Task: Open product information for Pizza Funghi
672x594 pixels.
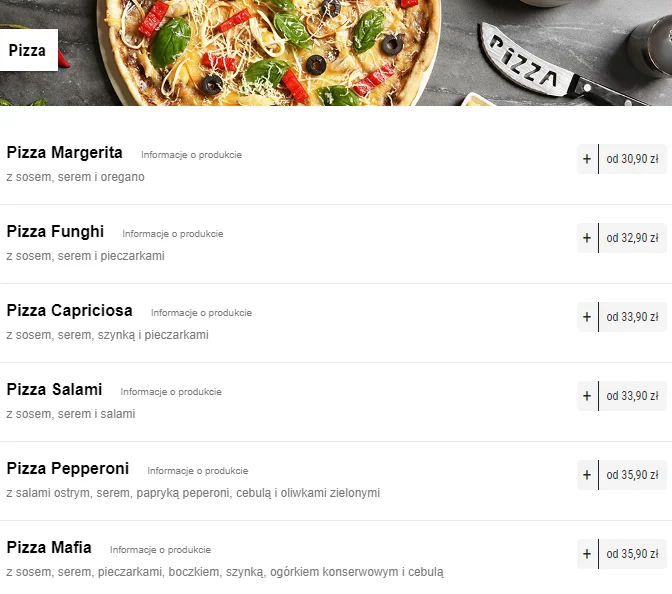Action: click(x=173, y=234)
